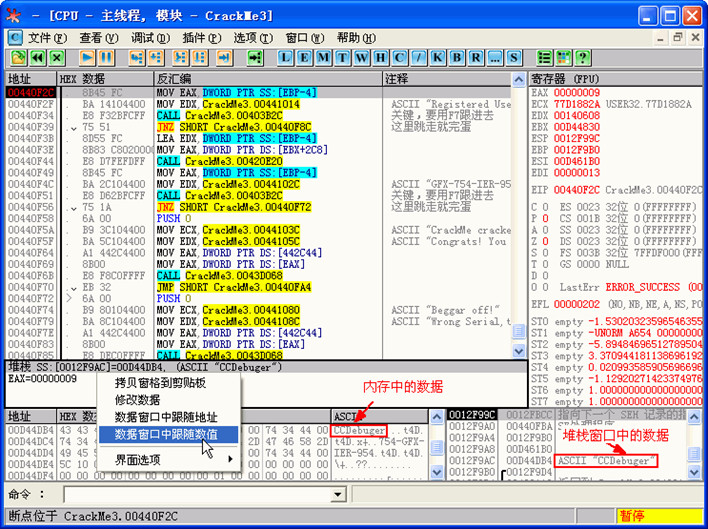The image size is (708, 529).
Task: Click the Open file toolbar icon
Action: pos(19,57)
